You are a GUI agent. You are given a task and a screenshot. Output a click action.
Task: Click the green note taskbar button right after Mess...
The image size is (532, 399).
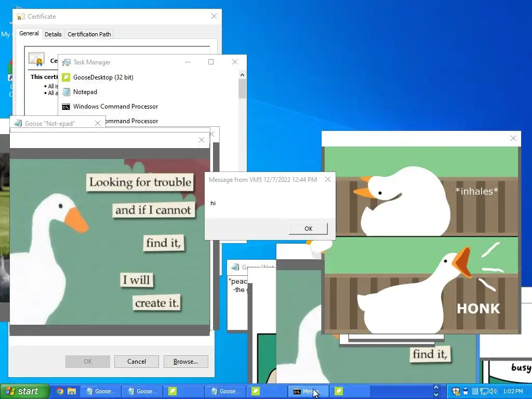click(x=350, y=391)
